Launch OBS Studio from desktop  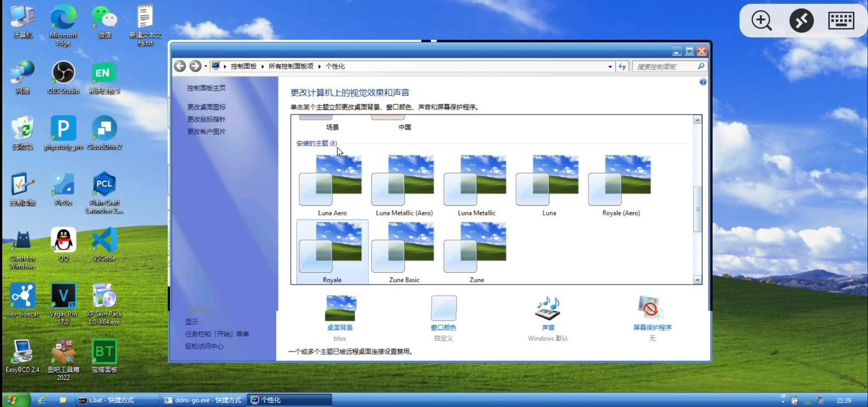(63, 78)
